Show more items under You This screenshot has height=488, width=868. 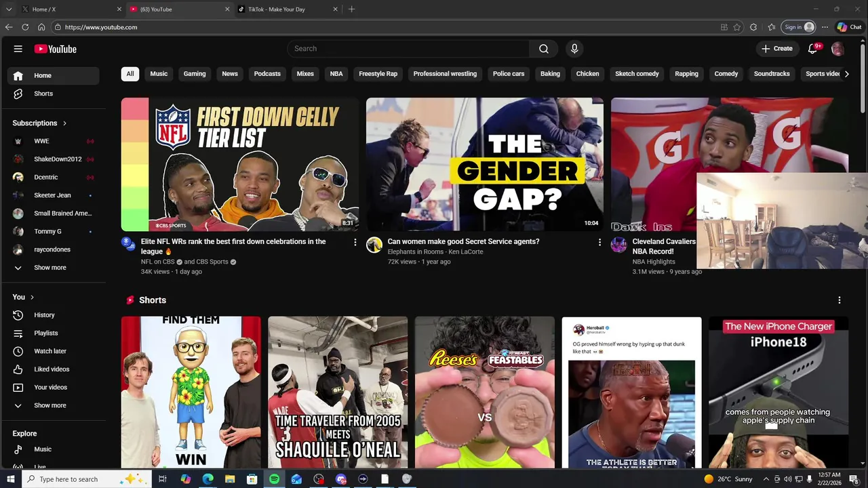point(53,405)
